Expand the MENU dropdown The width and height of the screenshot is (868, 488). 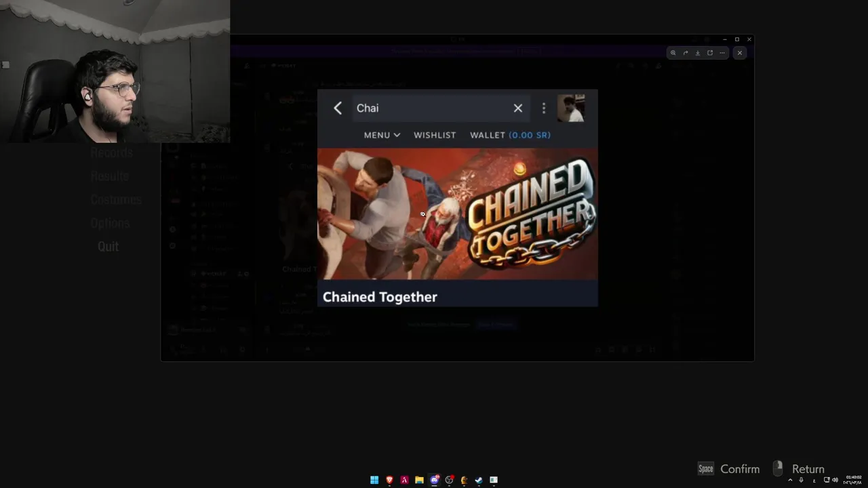pyautogui.click(x=382, y=135)
